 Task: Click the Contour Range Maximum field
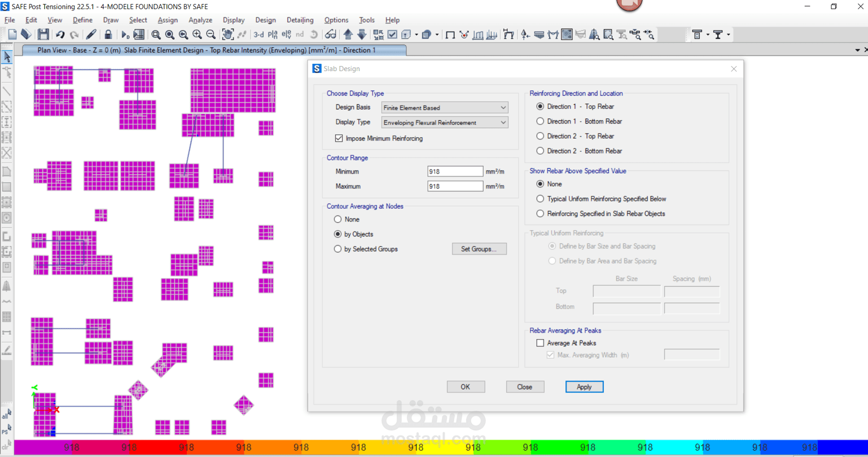pyautogui.click(x=455, y=186)
